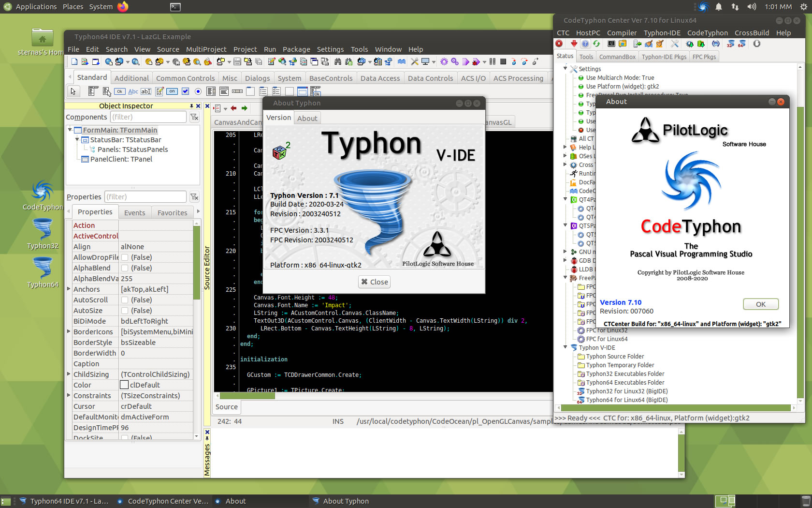Click OK in the CodeTyphon About dialog
812x508 pixels.
[761, 304]
